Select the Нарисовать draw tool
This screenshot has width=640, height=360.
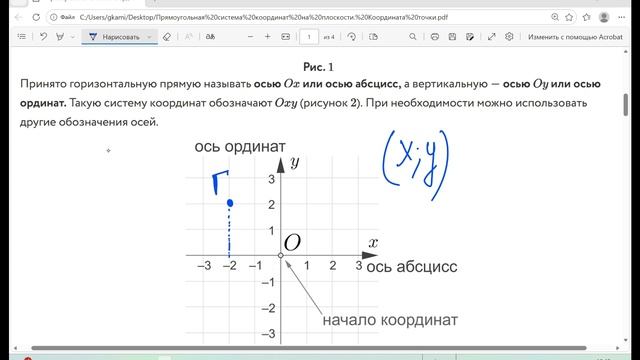point(115,37)
